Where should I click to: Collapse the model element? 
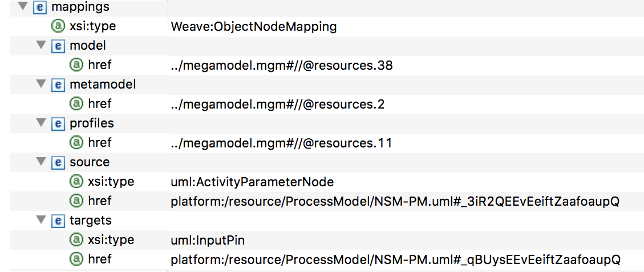[x=40, y=46]
